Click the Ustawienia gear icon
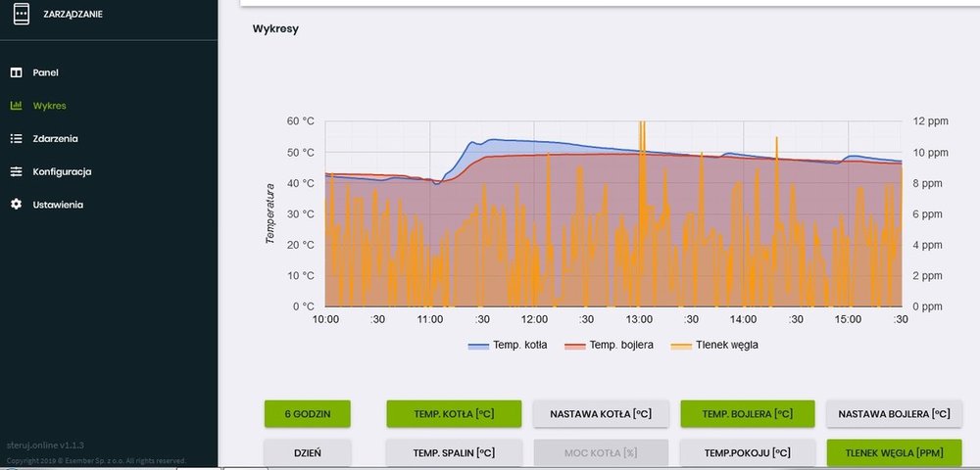Screen dimensions: 980x470 tap(16, 205)
